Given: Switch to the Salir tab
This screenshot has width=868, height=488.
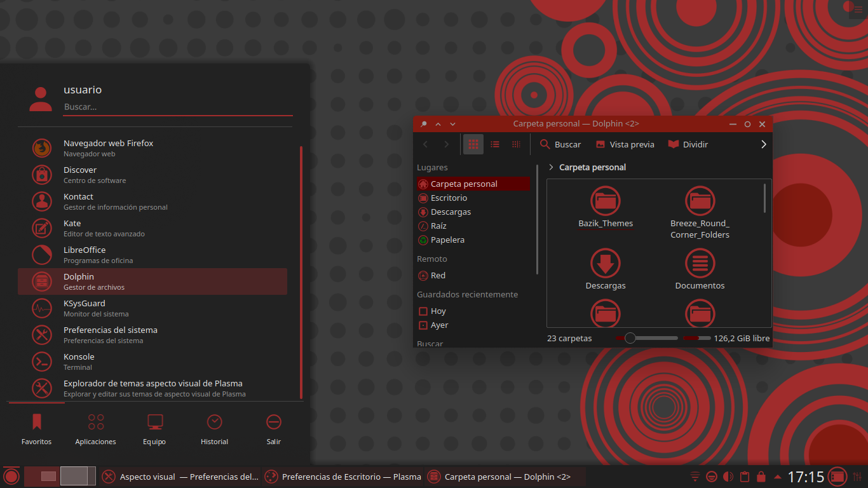Looking at the screenshot, I should point(274,429).
